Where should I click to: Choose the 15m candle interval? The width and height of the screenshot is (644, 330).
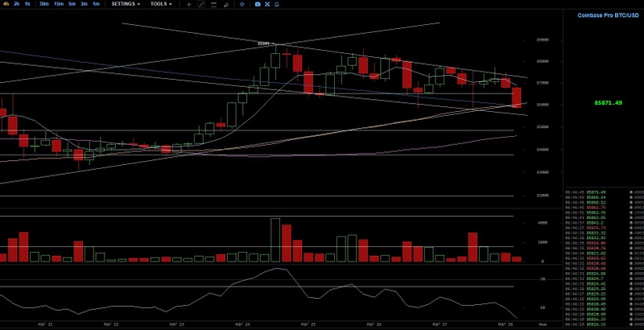(x=59, y=4)
